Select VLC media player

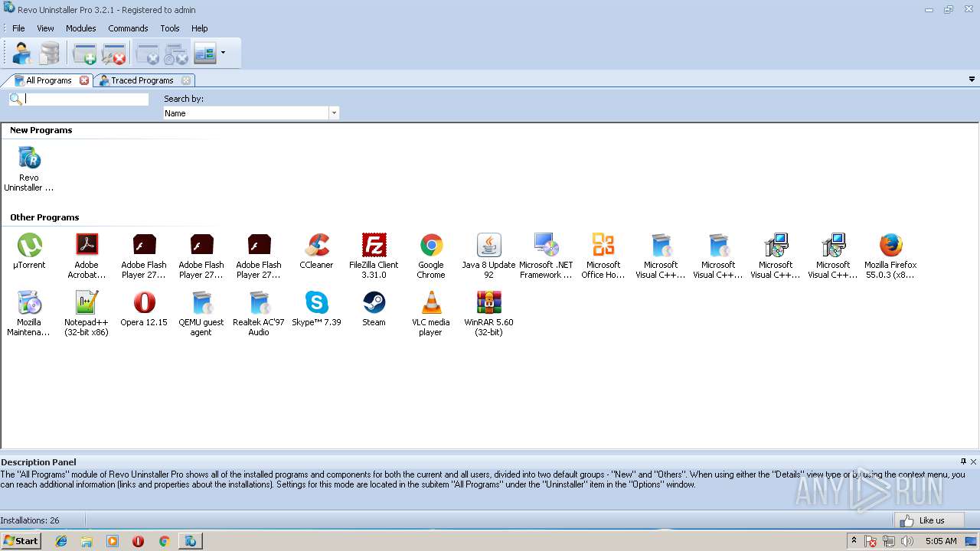click(x=431, y=314)
